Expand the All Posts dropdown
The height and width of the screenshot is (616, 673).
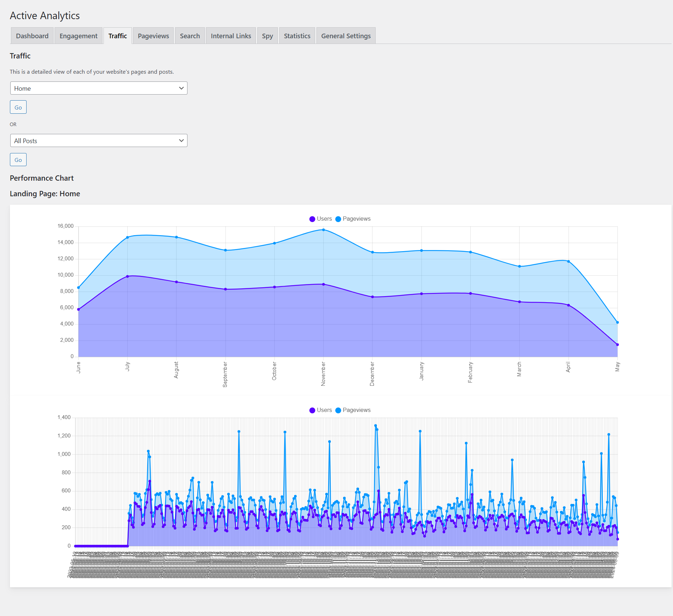99,141
